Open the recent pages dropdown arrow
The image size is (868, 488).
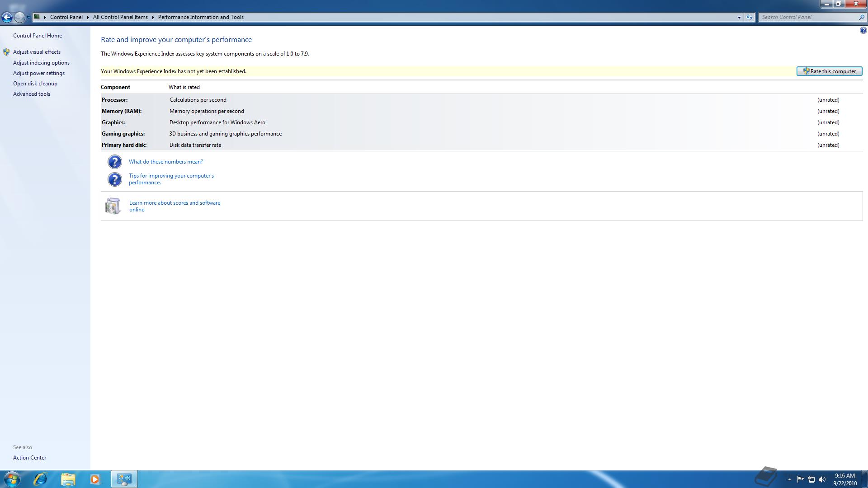coord(28,17)
